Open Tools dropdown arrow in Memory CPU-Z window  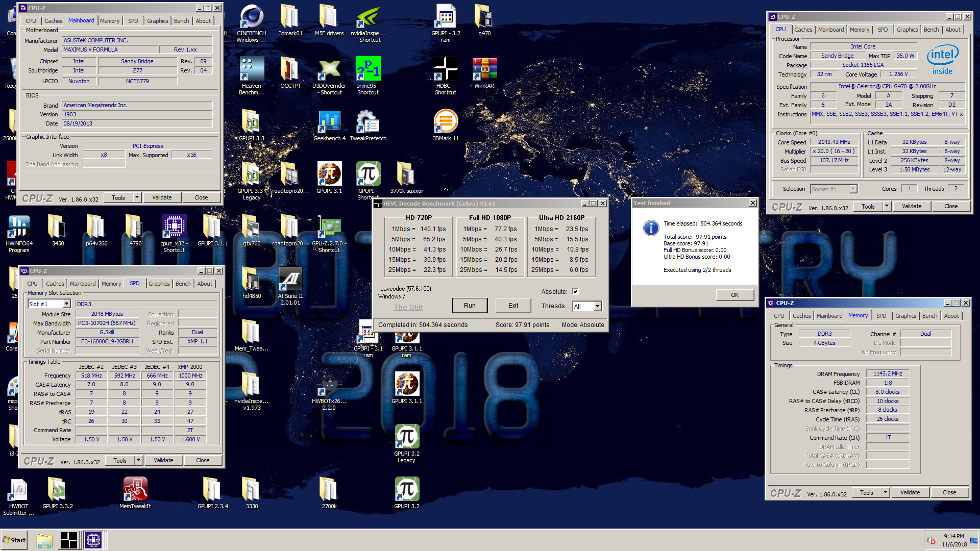coord(885,492)
